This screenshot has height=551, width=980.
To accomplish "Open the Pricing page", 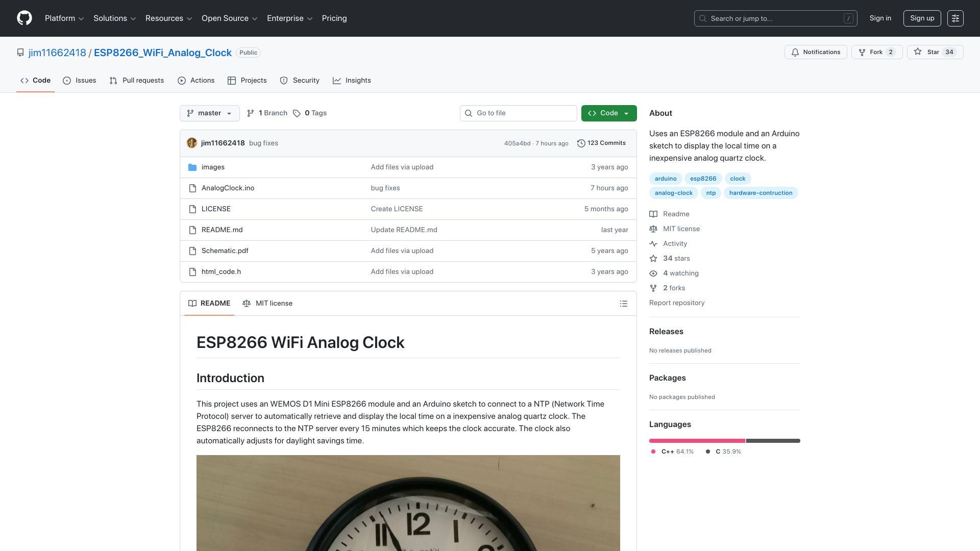I will pyautogui.click(x=334, y=18).
